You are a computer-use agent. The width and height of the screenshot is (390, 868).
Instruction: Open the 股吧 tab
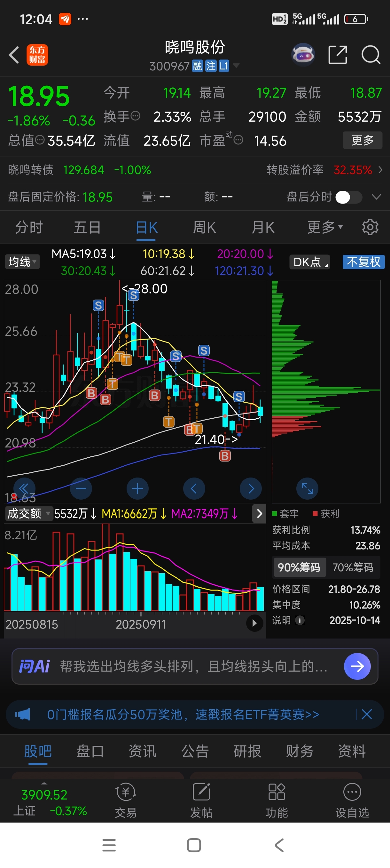pos(38,751)
